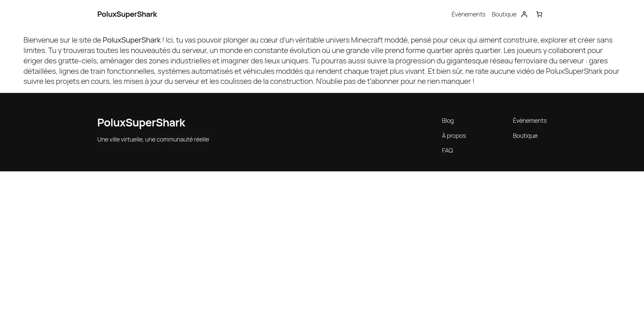Click the word 'gratte-ciels' in the paragraph
This screenshot has width=644, height=333.
(77, 61)
